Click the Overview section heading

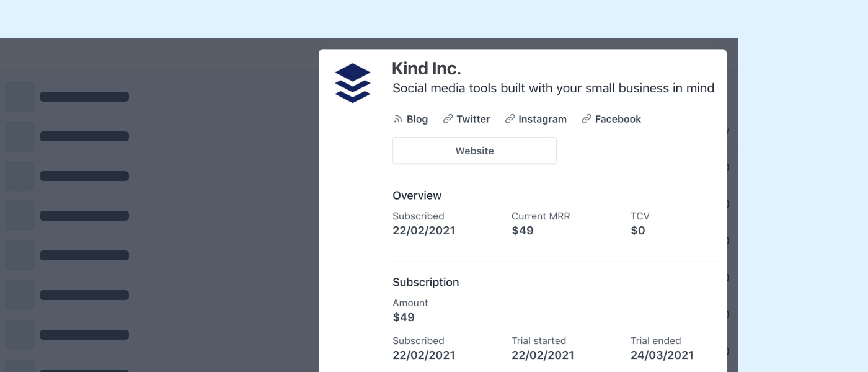tap(417, 195)
